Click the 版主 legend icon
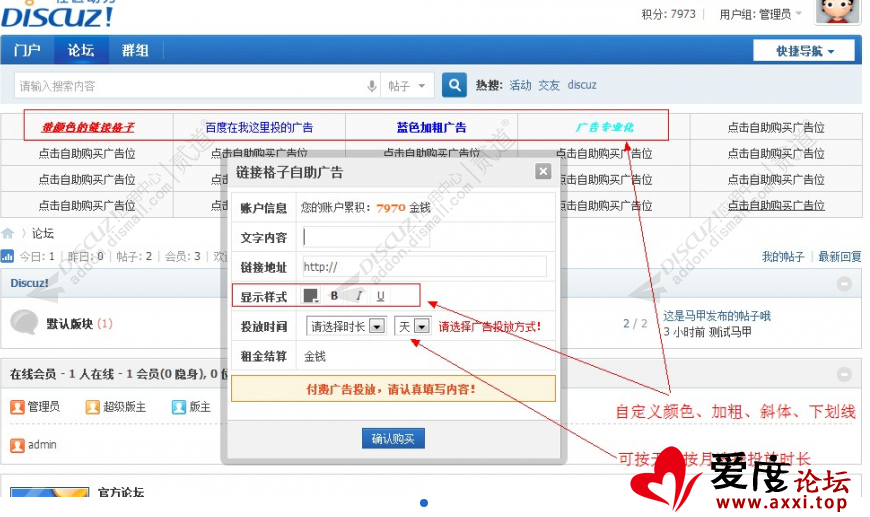870x517 pixels. click(179, 407)
